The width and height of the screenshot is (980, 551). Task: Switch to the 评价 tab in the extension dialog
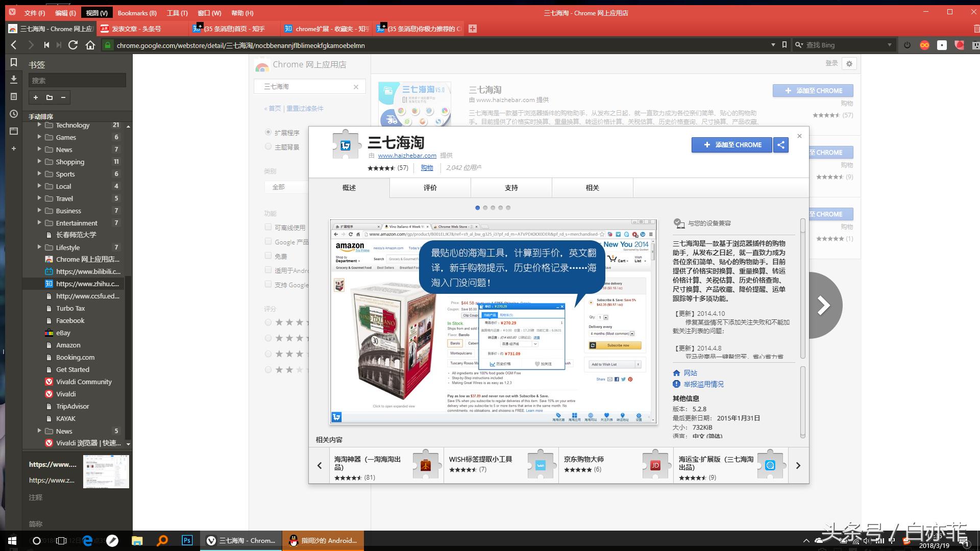pyautogui.click(x=430, y=188)
